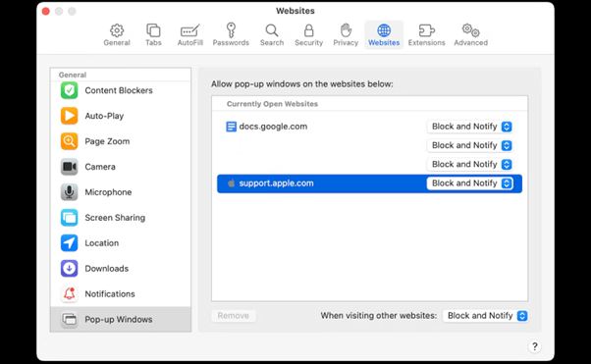Click the green Content Blockers shield icon
The width and height of the screenshot is (591, 364).
[x=69, y=90]
